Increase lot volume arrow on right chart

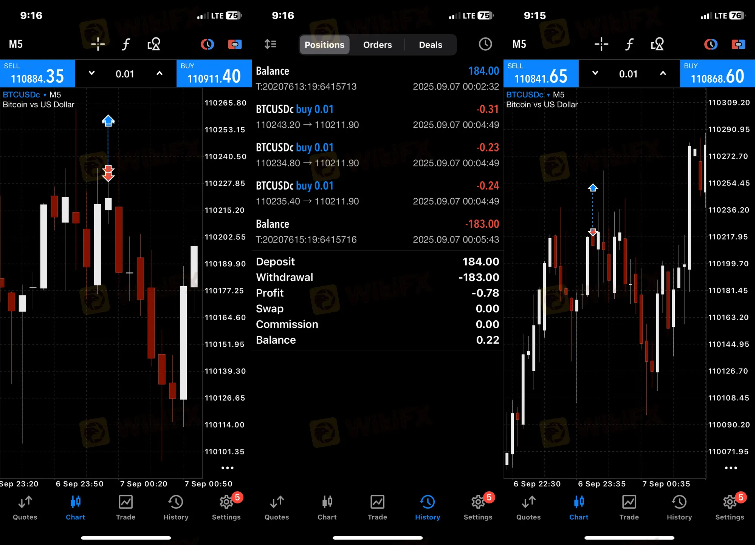(663, 73)
